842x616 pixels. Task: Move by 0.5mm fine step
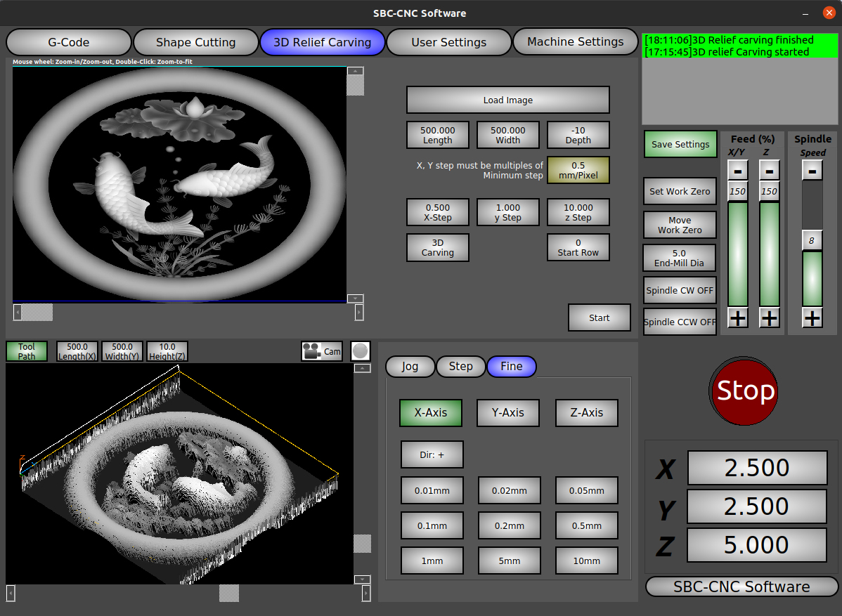point(587,526)
